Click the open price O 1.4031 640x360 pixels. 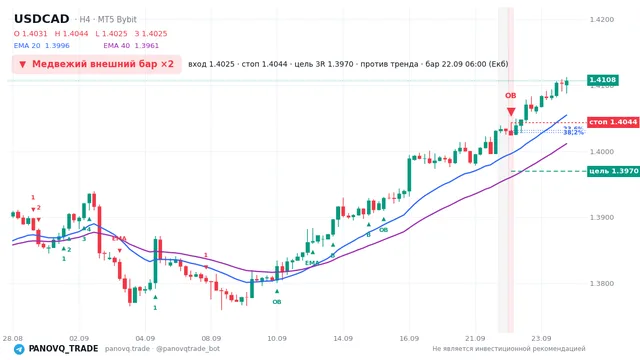31,33
